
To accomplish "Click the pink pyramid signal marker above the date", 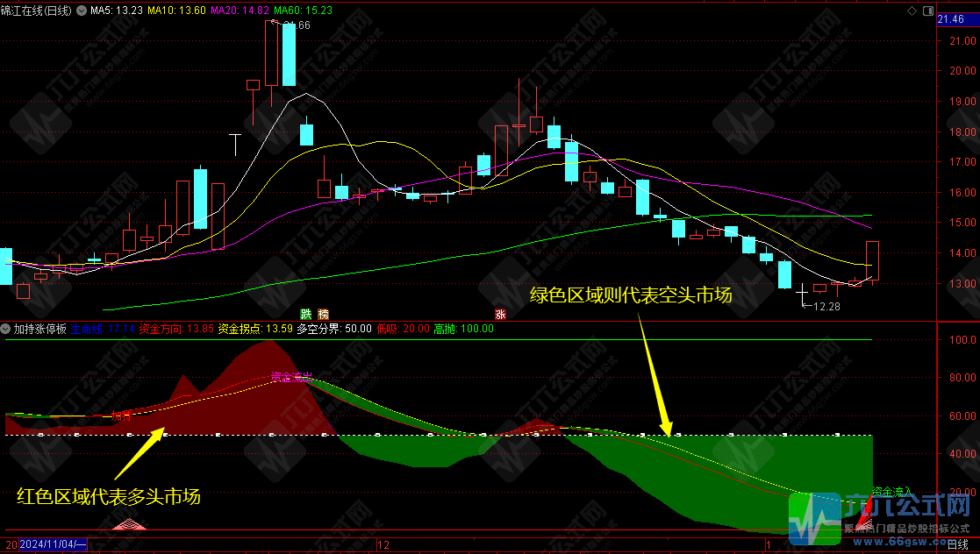I will point(130,524).
